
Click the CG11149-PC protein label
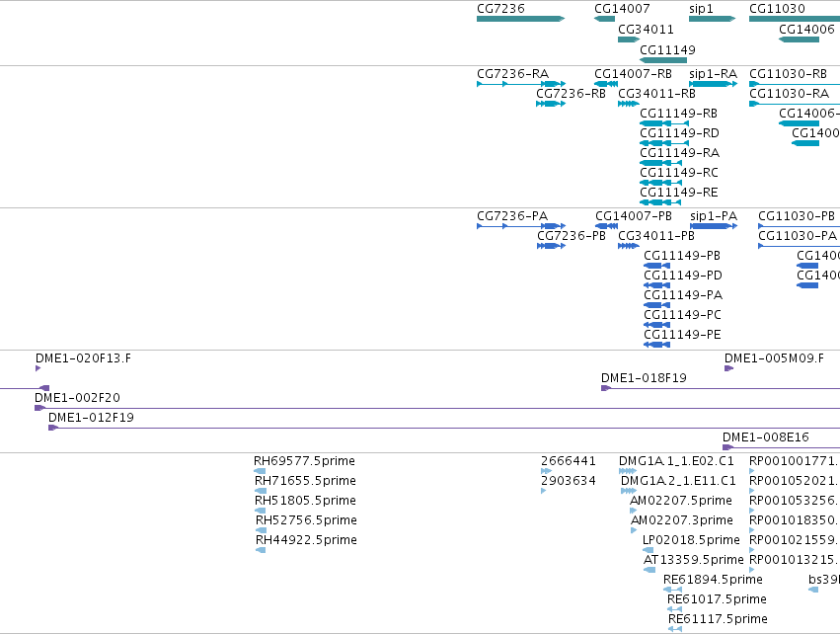click(x=682, y=315)
